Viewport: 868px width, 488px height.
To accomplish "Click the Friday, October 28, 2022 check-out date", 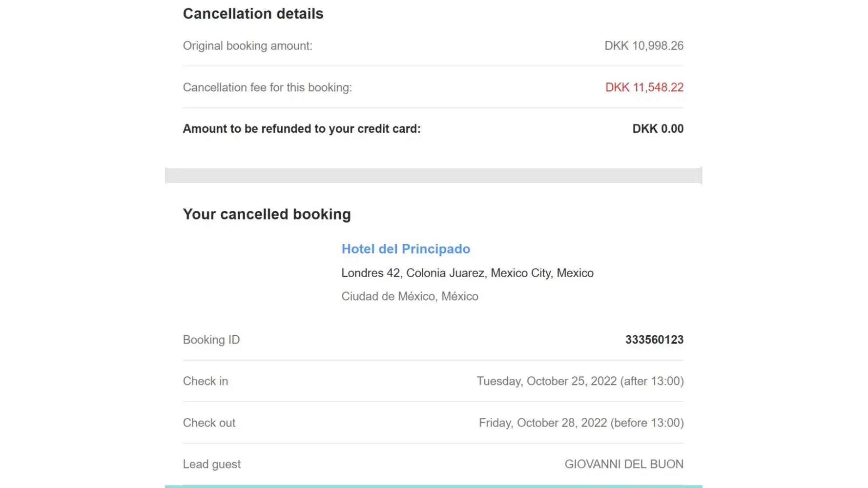I will point(580,423).
